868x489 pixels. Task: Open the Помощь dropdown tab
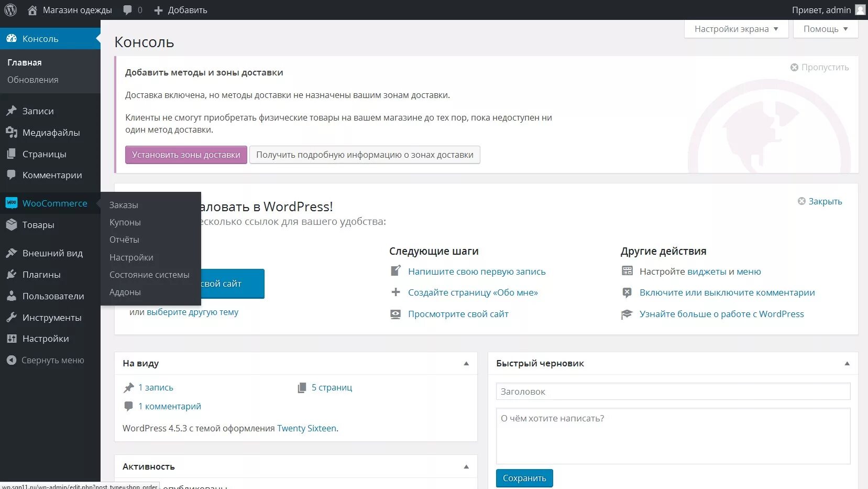pyautogui.click(x=826, y=29)
